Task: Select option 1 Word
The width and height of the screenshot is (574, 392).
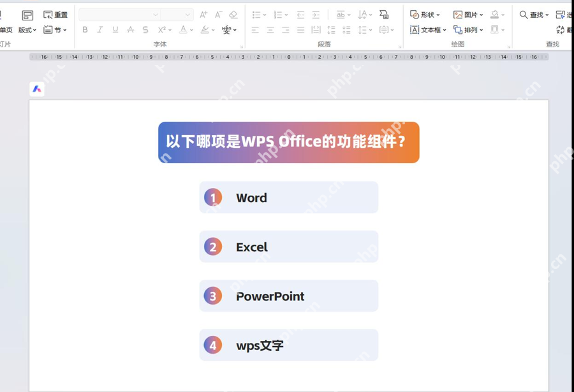Action: tap(289, 198)
